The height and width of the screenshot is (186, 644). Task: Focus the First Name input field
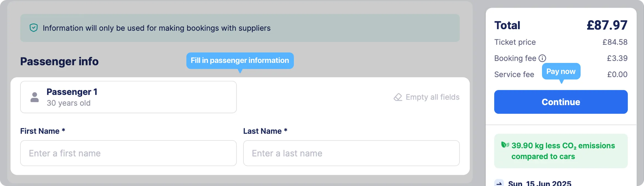[x=128, y=153]
